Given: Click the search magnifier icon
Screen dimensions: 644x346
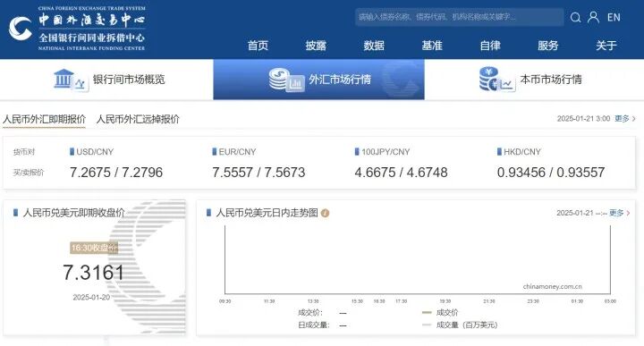Looking at the screenshot, I should tap(575, 17).
